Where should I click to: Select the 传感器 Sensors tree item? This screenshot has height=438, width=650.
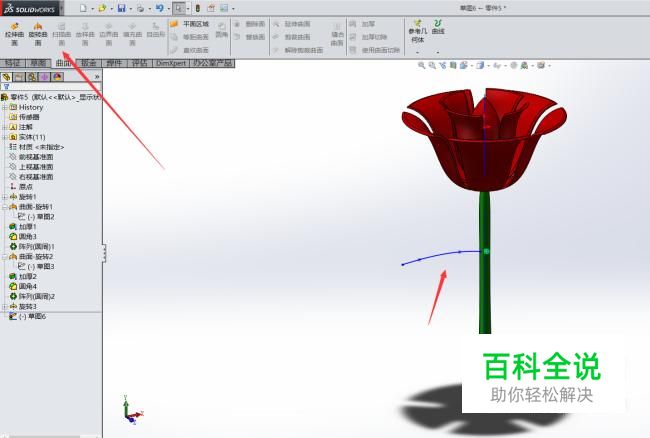tap(24, 117)
